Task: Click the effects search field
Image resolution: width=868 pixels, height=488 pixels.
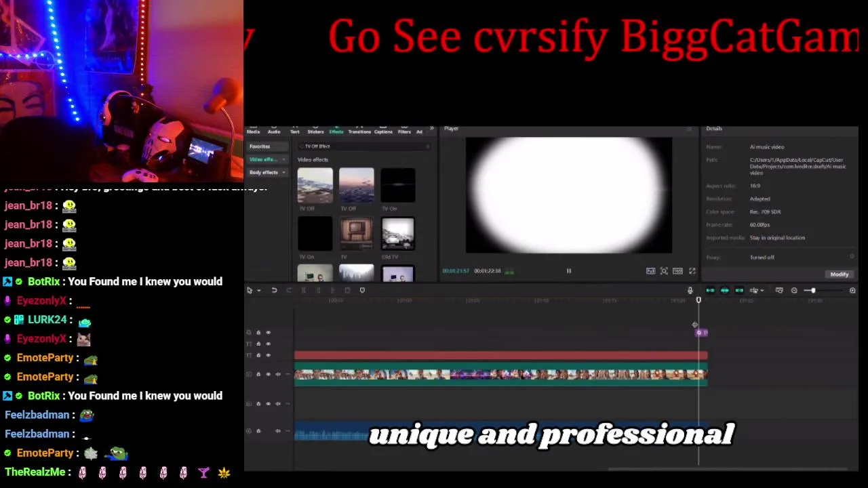Action: pyautogui.click(x=363, y=146)
